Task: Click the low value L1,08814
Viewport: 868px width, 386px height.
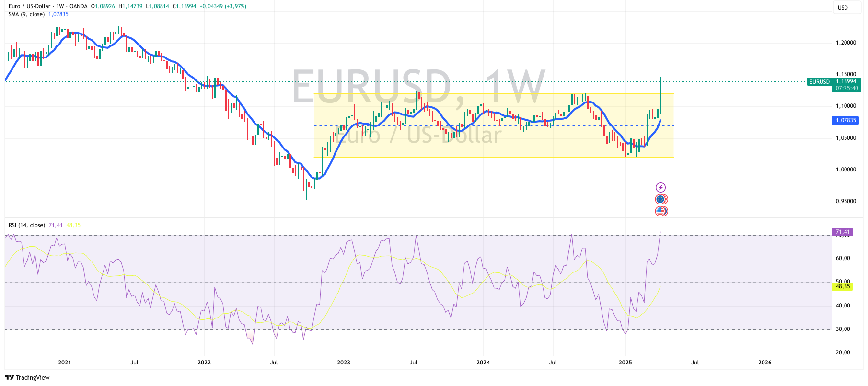Action: [157, 6]
